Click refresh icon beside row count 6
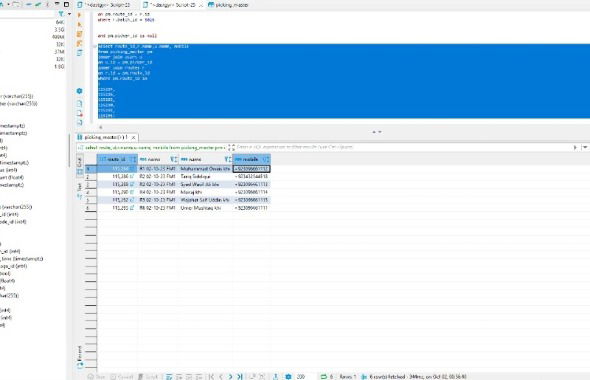Viewport: 590px width, 380px height. point(324,377)
